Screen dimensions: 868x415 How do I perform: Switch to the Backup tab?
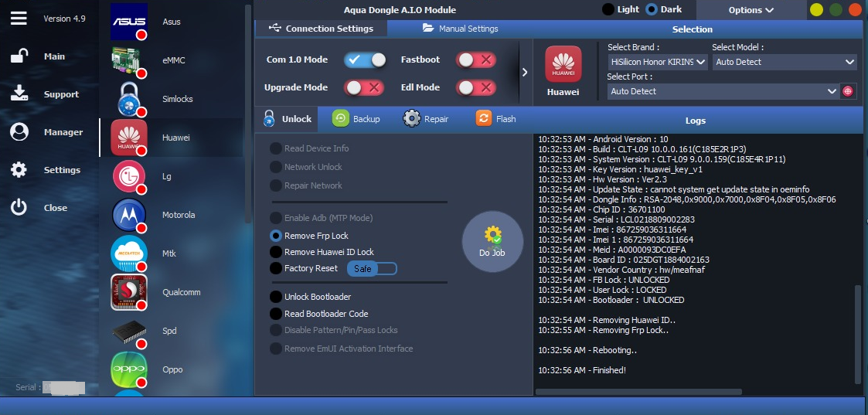(x=356, y=119)
